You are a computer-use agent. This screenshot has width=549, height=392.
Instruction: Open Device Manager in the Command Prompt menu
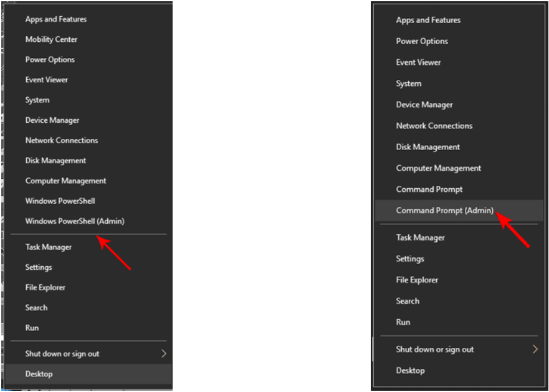point(424,105)
